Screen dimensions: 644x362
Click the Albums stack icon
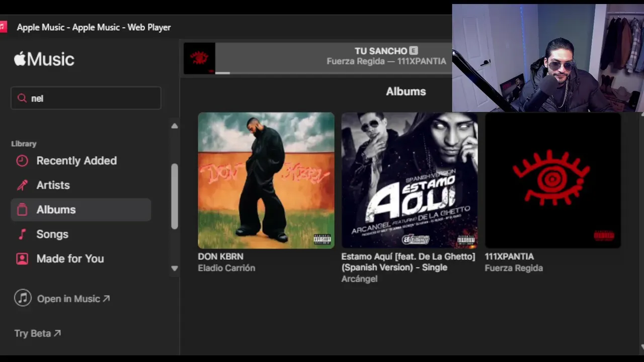[x=22, y=210]
